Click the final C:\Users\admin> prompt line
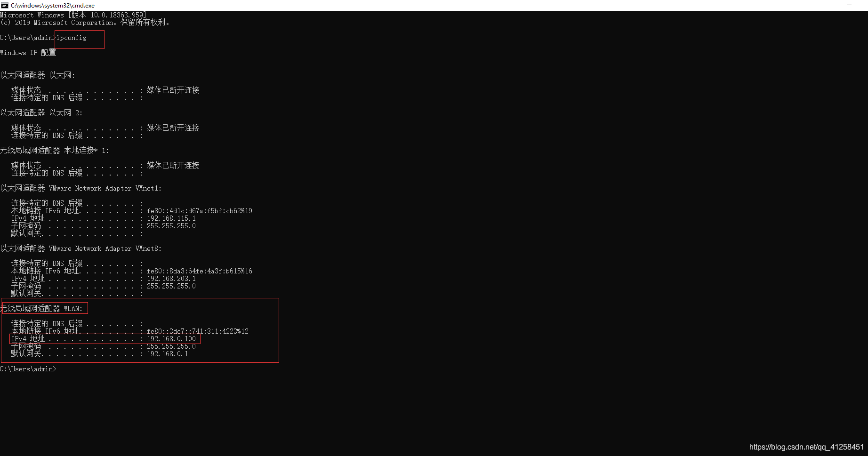This screenshot has width=868, height=456. click(28, 369)
